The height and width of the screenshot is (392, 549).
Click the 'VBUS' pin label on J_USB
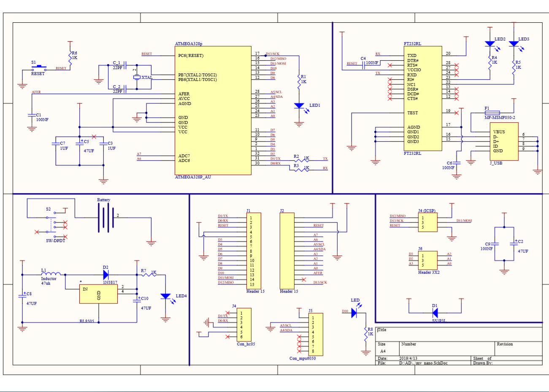[x=499, y=132]
